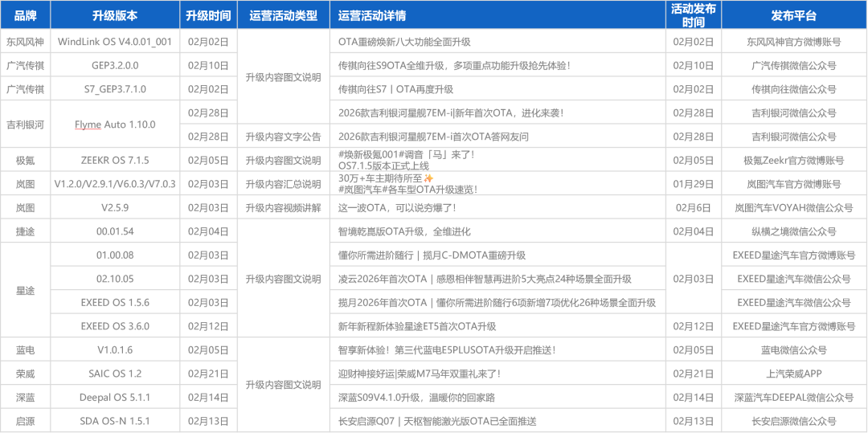Click the 传祺向往S9OTA全维升级 detail cell

click(x=497, y=65)
